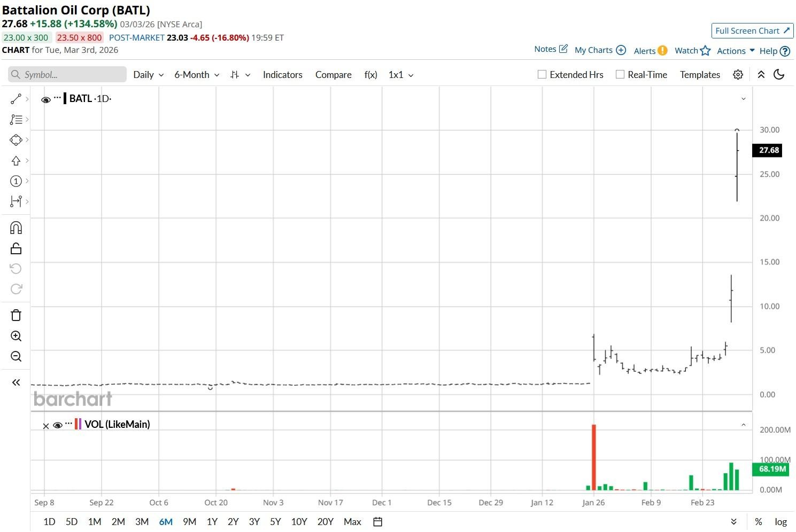Image resolution: width=796 pixels, height=532 pixels.
Task: Open the custom date range calendar
Action: pos(377,522)
